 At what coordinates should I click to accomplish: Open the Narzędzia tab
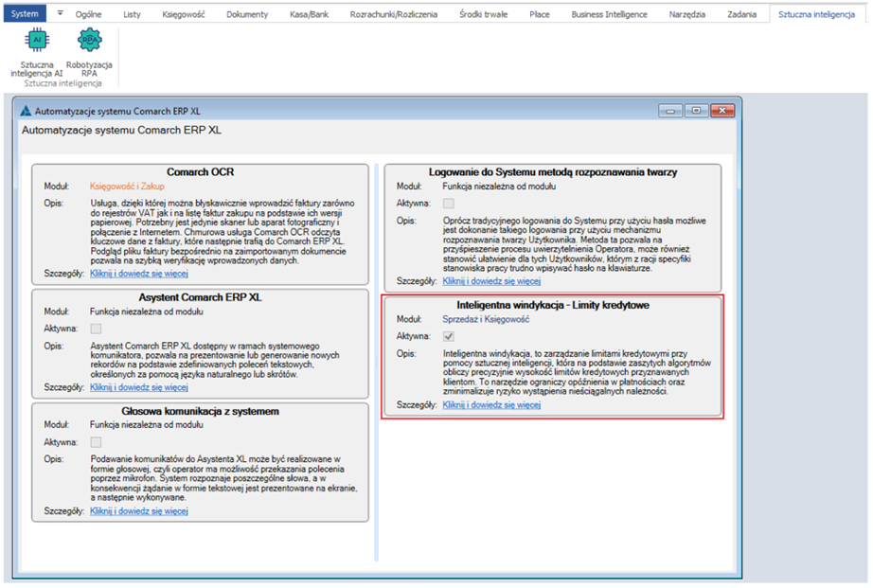point(687,14)
